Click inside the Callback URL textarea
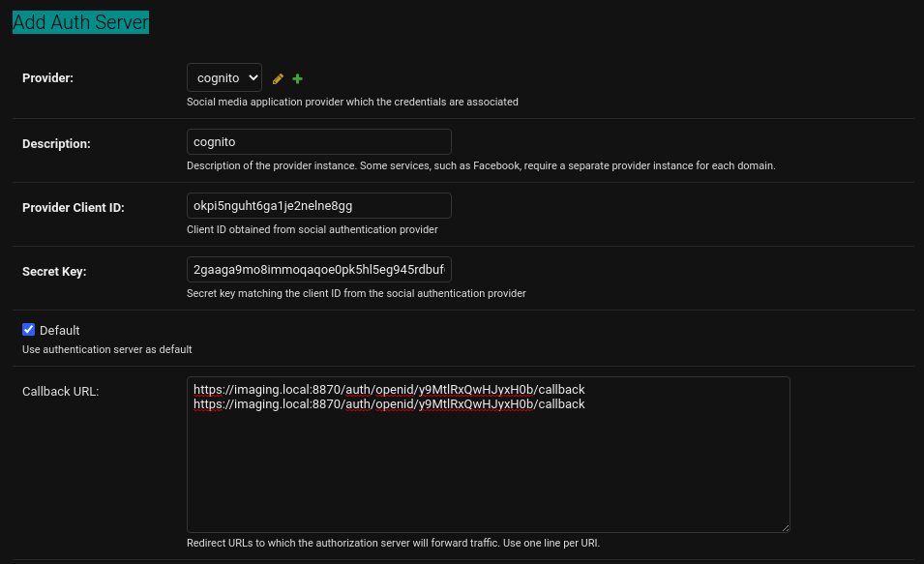Viewport: 924px width, 564px height. (x=484, y=455)
